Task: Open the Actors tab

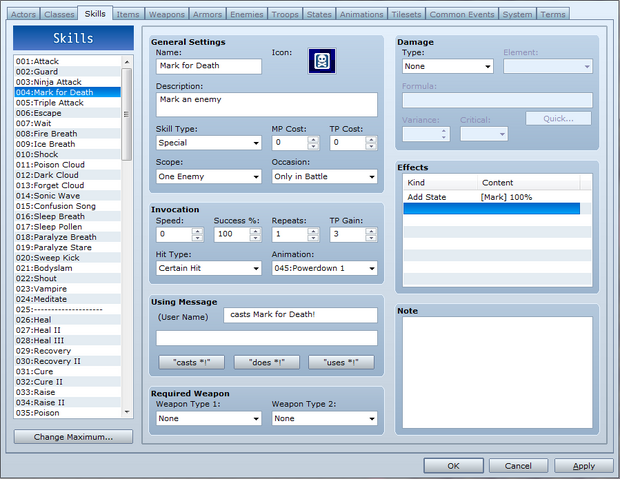Action: pyautogui.click(x=23, y=14)
